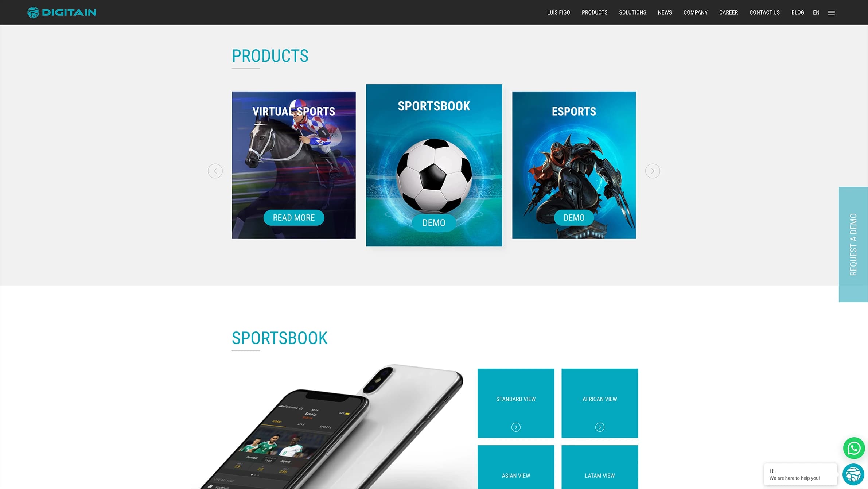Open the EN language dropdown

tap(816, 12)
